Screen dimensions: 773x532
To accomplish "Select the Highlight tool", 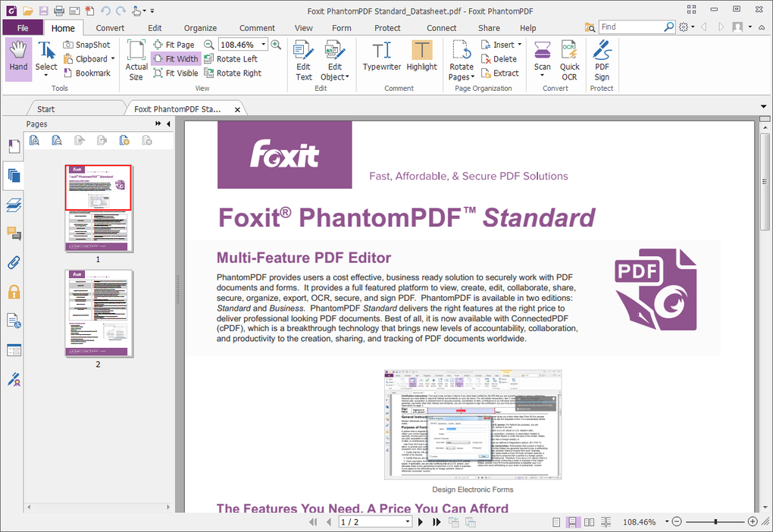I will point(421,57).
